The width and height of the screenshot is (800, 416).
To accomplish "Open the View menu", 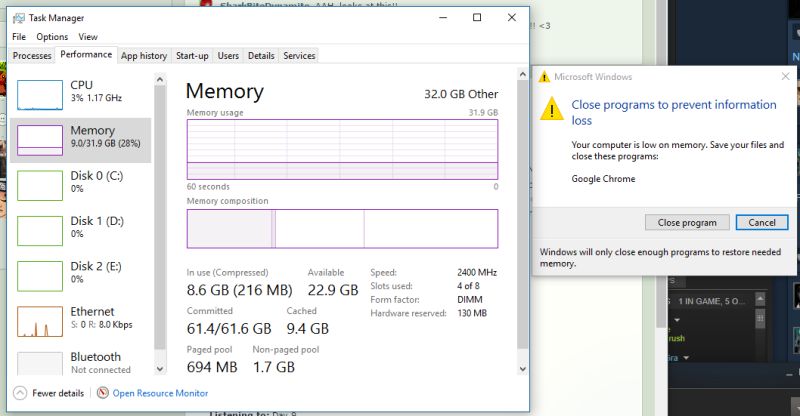I will click(88, 37).
